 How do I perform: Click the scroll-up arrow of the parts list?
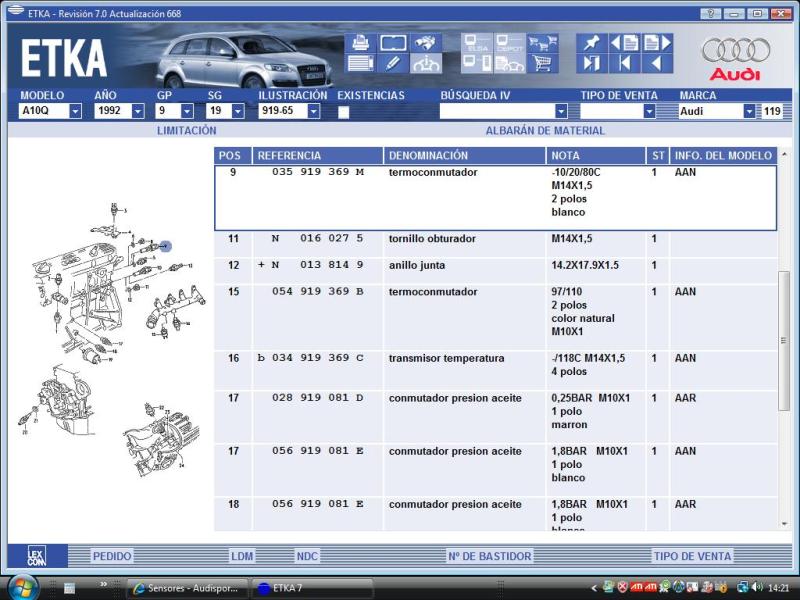(784, 154)
